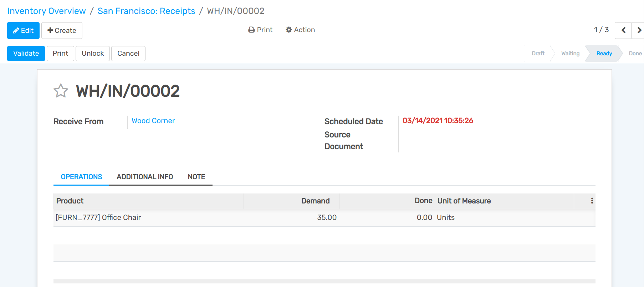Screen dimensions: 644x287
Task: Click Print button in status bar row
Action: (x=60, y=54)
